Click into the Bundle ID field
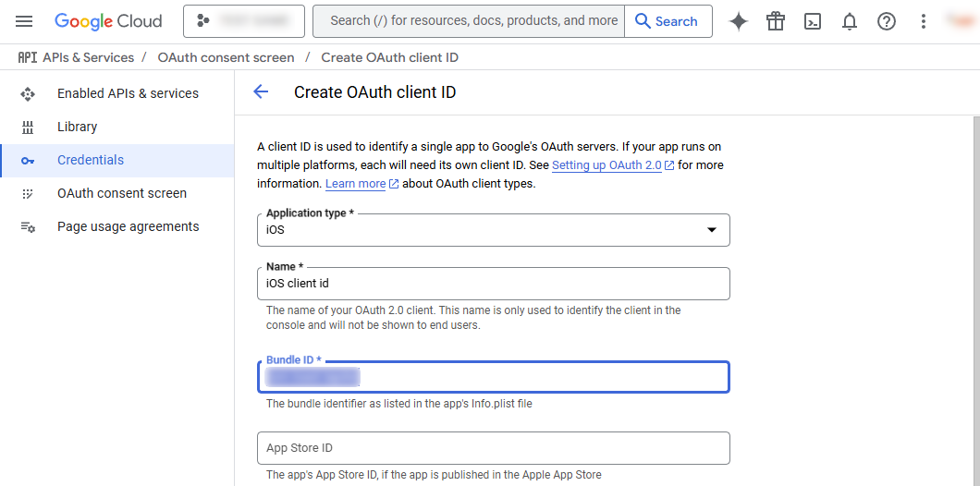This screenshot has height=486, width=980. pos(494,377)
